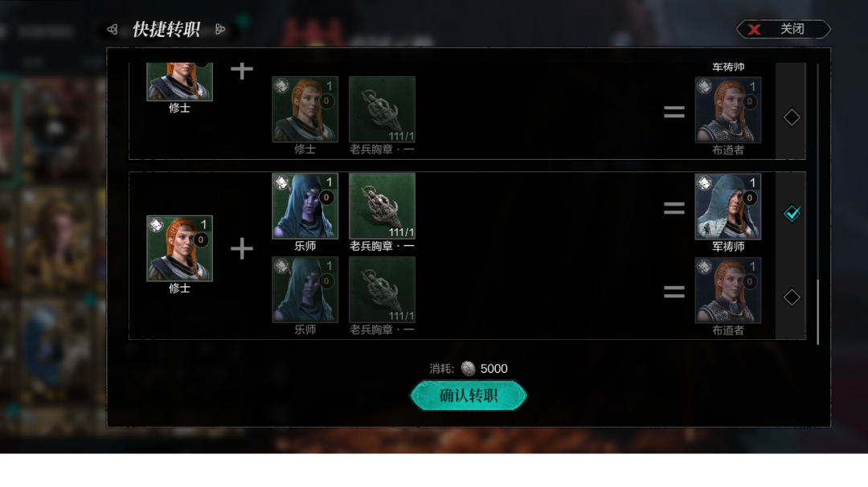Confirm with the 确认转职 button
The image size is (868, 487).
(469, 395)
